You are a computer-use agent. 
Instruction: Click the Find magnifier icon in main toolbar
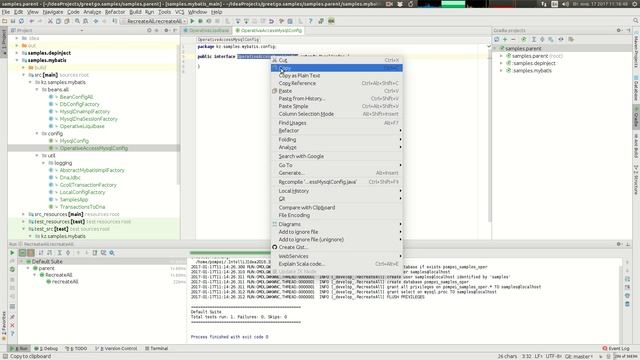[x=77, y=21]
